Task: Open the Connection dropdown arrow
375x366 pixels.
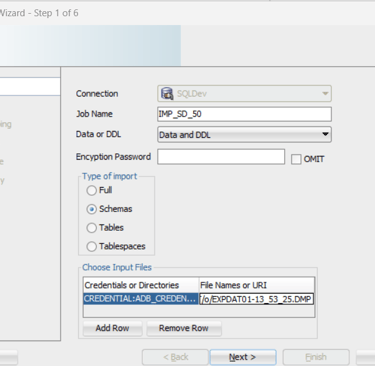Action: [325, 94]
